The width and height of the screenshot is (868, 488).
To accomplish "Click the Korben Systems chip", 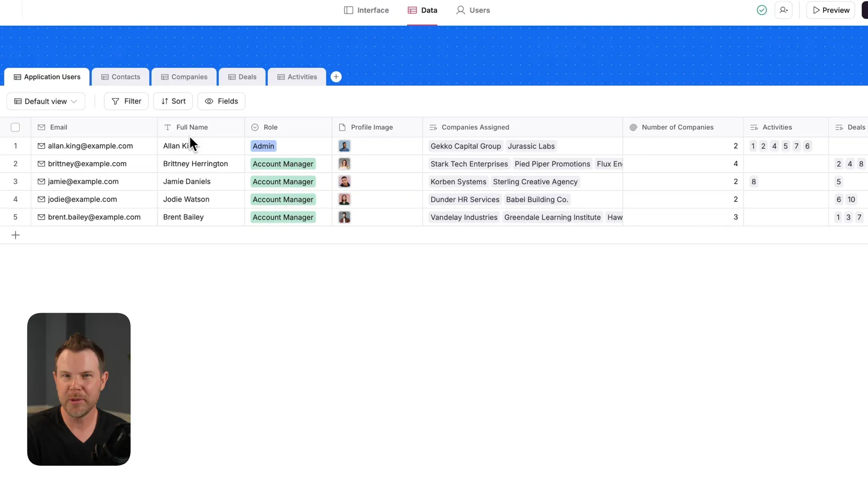I will click(x=458, y=182).
